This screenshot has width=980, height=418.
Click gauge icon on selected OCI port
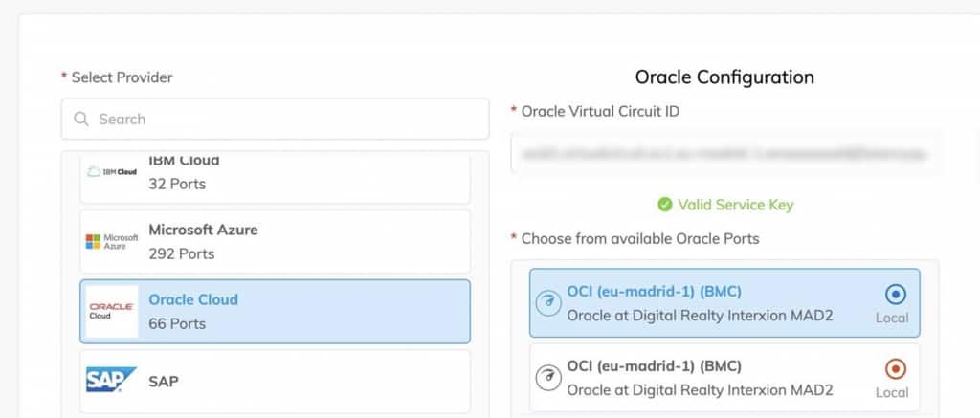click(548, 302)
